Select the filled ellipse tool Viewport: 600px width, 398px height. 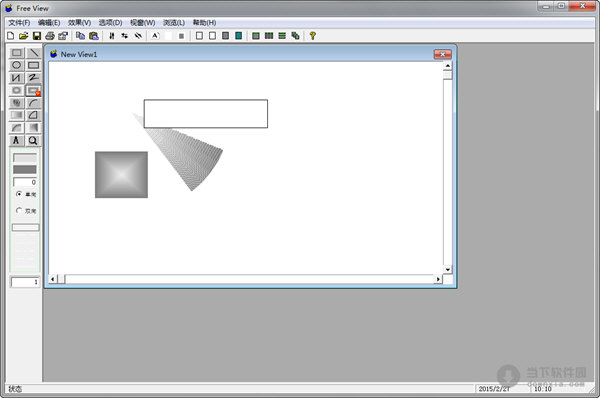click(16, 91)
